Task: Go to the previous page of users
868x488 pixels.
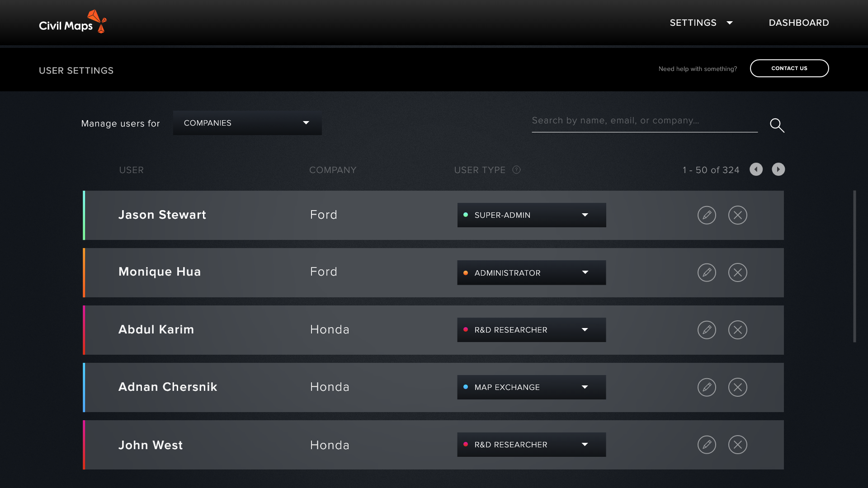Action: (x=756, y=169)
